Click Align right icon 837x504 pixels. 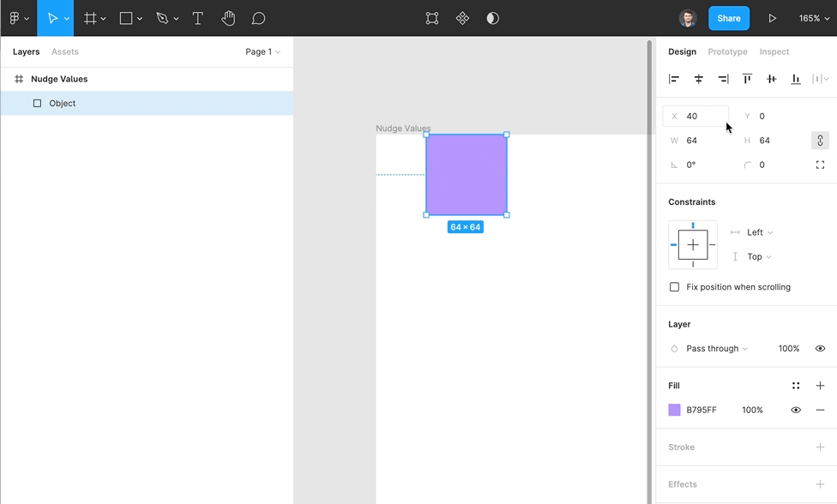click(723, 79)
